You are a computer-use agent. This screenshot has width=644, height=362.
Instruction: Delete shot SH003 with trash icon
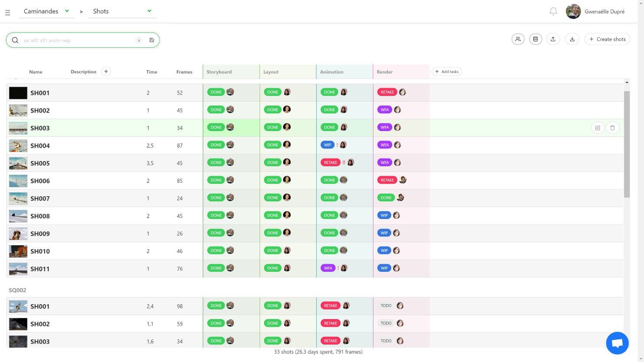pos(612,128)
